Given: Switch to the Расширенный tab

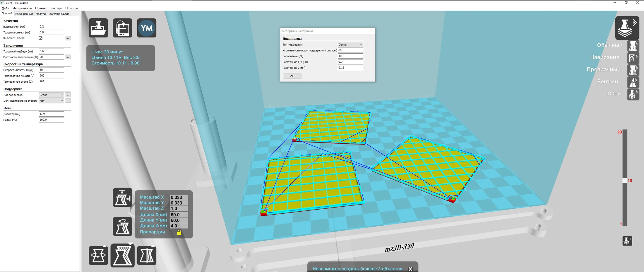Looking at the screenshot, I should point(24,14).
